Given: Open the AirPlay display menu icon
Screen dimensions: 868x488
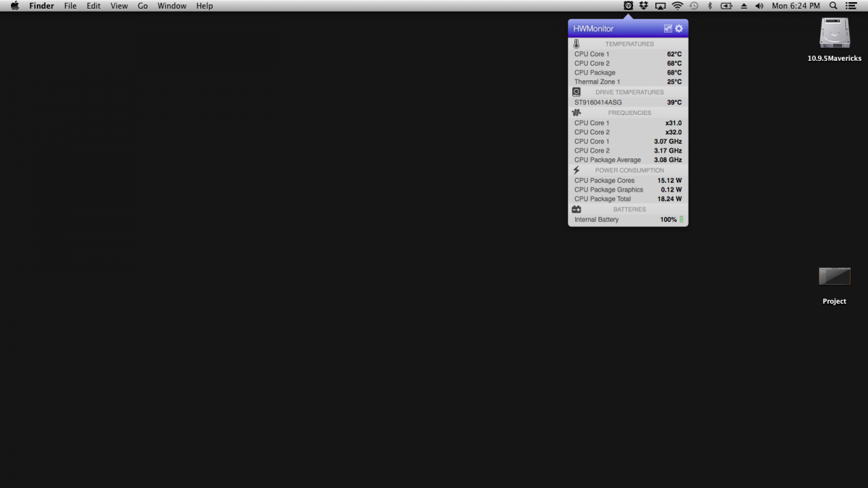Looking at the screenshot, I should tap(660, 6).
